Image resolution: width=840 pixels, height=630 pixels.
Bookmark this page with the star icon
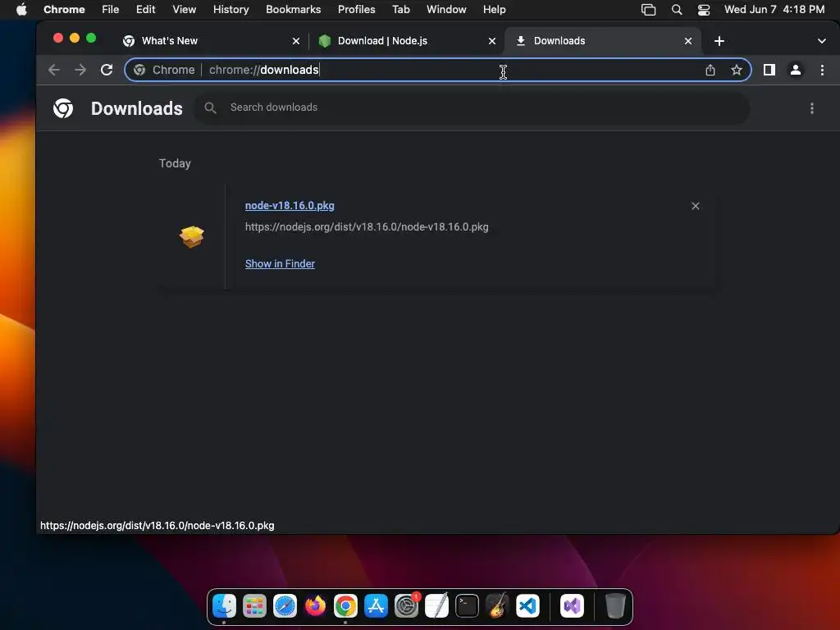[737, 71]
